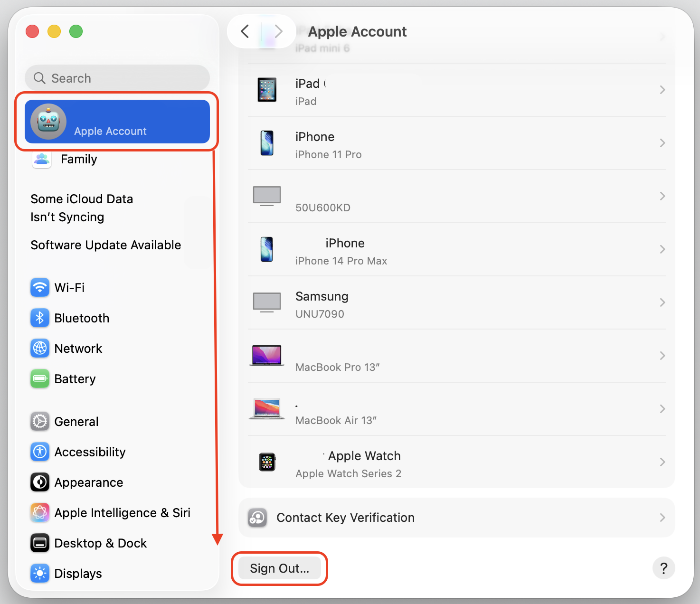Select Bluetooth label in the sidebar
Image resolution: width=700 pixels, height=604 pixels.
pyautogui.click(x=82, y=318)
